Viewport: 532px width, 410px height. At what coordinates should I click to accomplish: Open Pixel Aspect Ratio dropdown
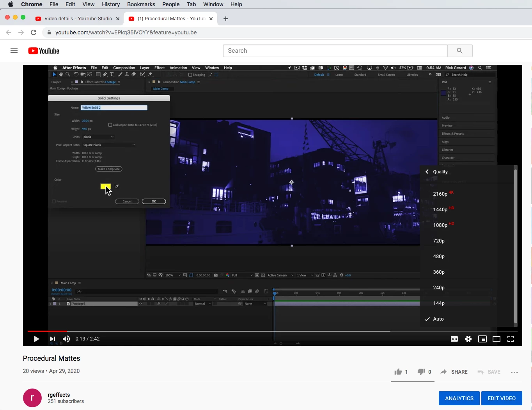[109, 145]
